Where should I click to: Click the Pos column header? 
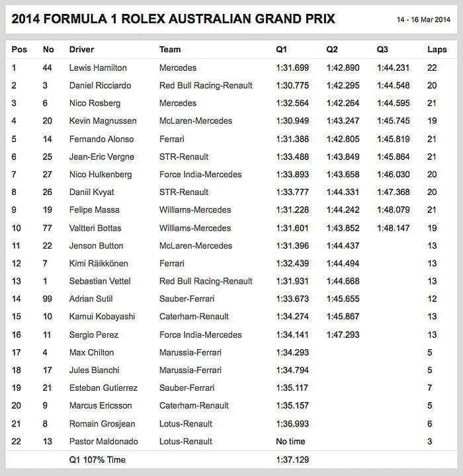(19, 50)
